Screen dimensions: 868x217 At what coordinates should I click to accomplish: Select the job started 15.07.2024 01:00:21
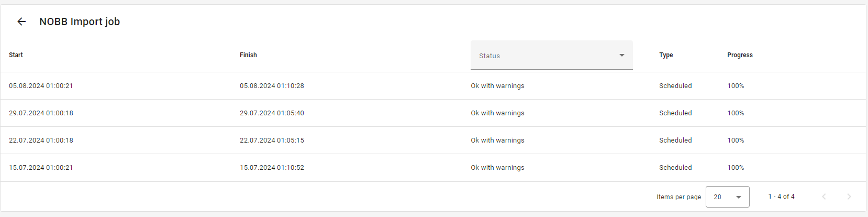click(433, 168)
